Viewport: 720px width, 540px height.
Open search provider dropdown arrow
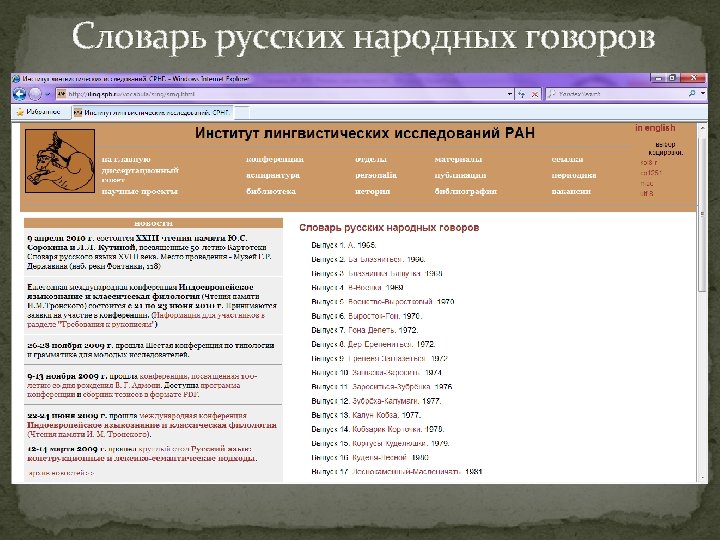[x=703, y=94]
